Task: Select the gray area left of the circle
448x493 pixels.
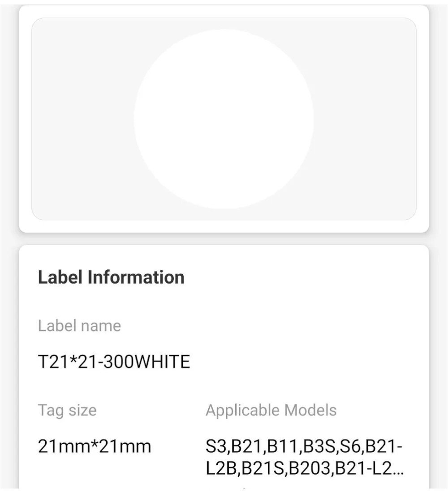Action: pos(83,119)
